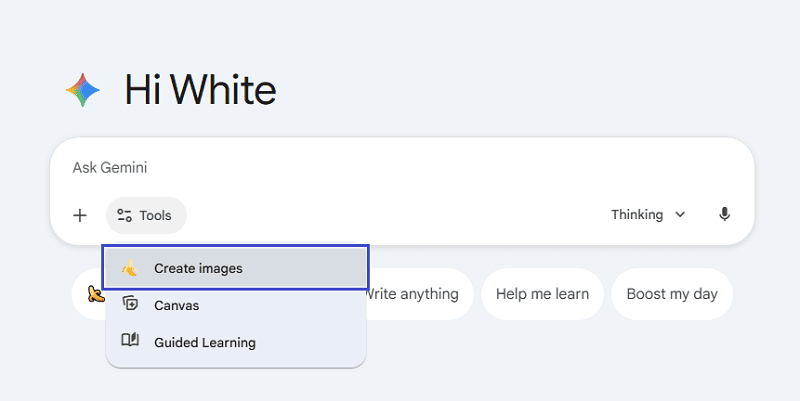Click the book icon beside Guided Learning
Image resolution: width=800 pixels, height=401 pixels.
(129, 342)
